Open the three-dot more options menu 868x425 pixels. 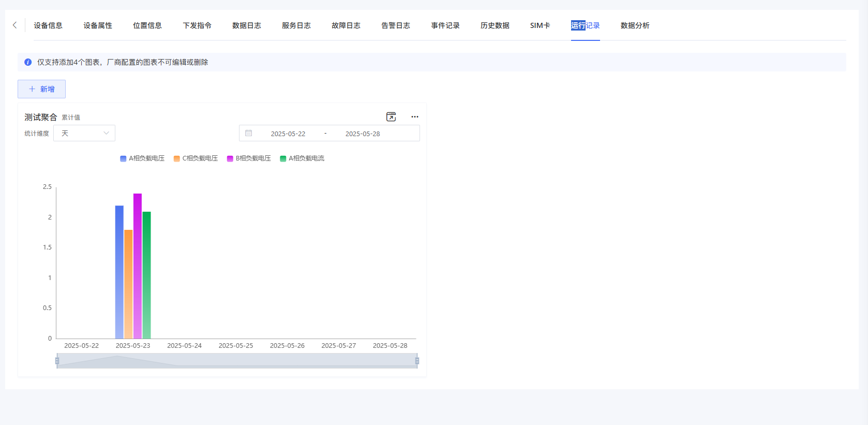click(415, 117)
